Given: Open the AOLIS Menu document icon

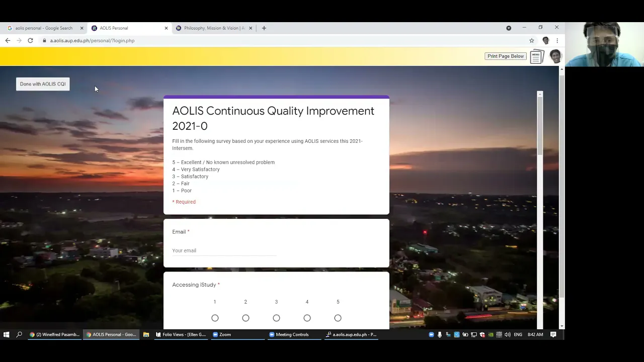Looking at the screenshot, I should pos(537,56).
